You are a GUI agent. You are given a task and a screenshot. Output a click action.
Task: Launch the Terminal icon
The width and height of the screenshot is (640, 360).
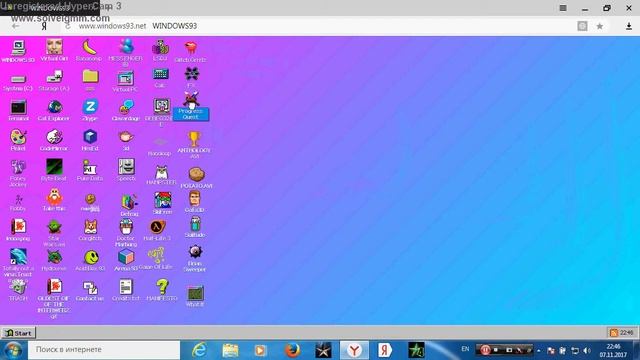click(x=18, y=107)
